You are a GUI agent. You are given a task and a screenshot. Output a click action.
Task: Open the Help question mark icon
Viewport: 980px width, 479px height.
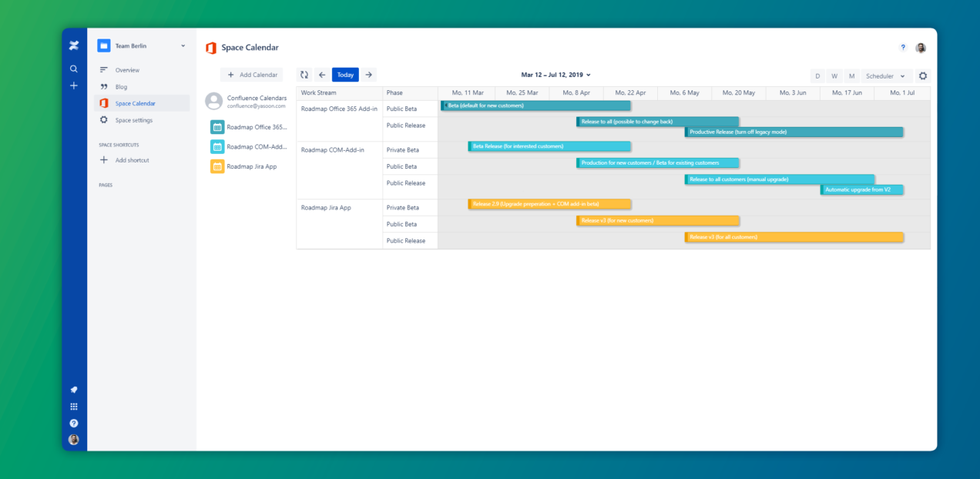(x=902, y=47)
